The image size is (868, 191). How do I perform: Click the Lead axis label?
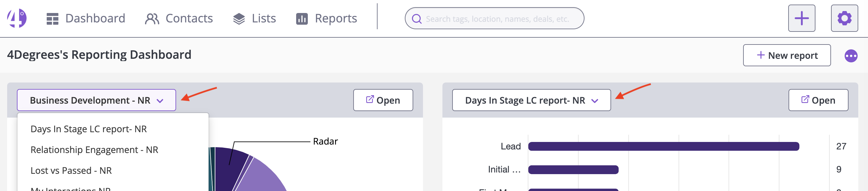coord(511,146)
